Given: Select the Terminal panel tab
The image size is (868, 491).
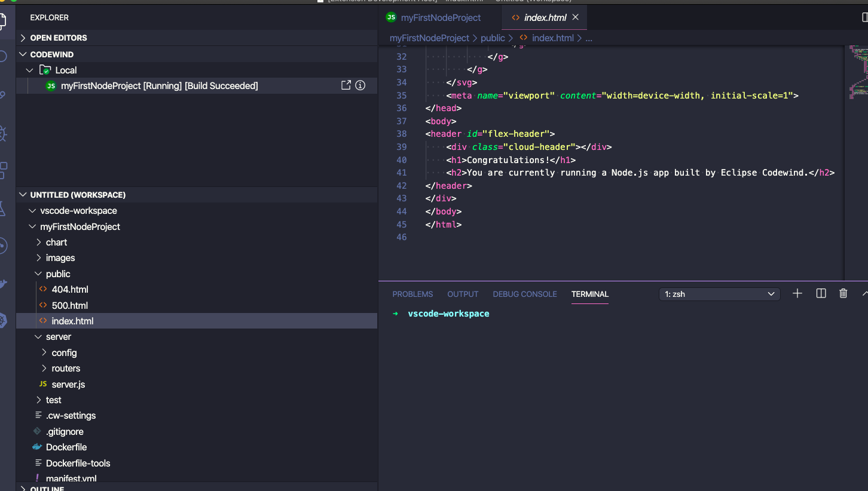Looking at the screenshot, I should 590,294.
